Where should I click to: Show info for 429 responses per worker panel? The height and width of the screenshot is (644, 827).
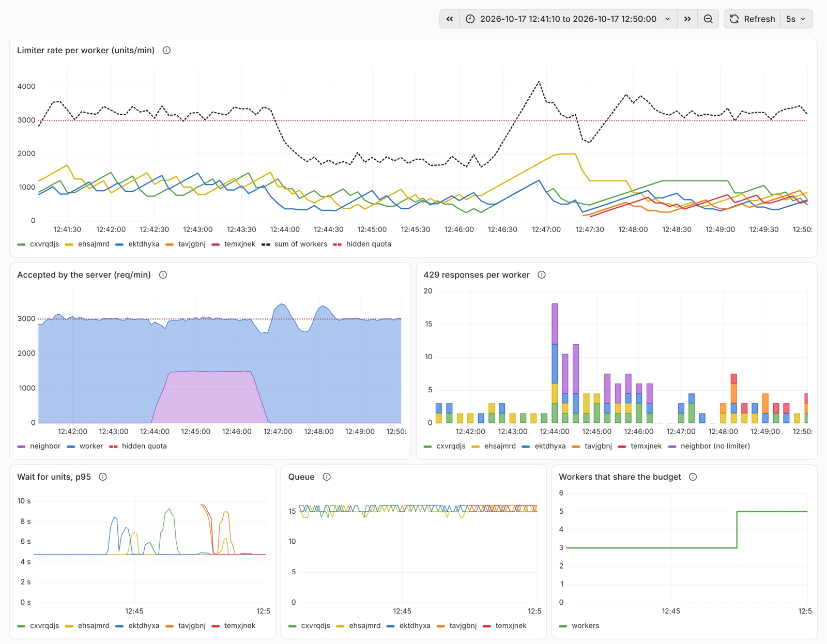[x=542, y=275]
